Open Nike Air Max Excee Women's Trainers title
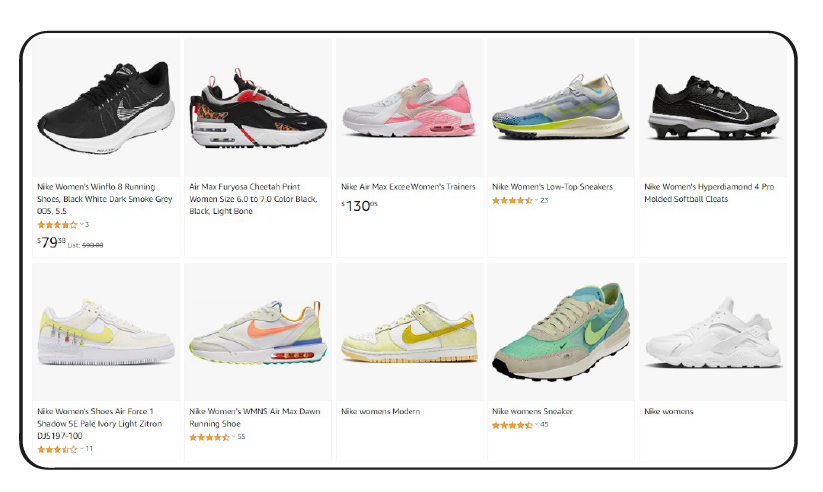This screenshot has width=823, height=492. [408, 187]
